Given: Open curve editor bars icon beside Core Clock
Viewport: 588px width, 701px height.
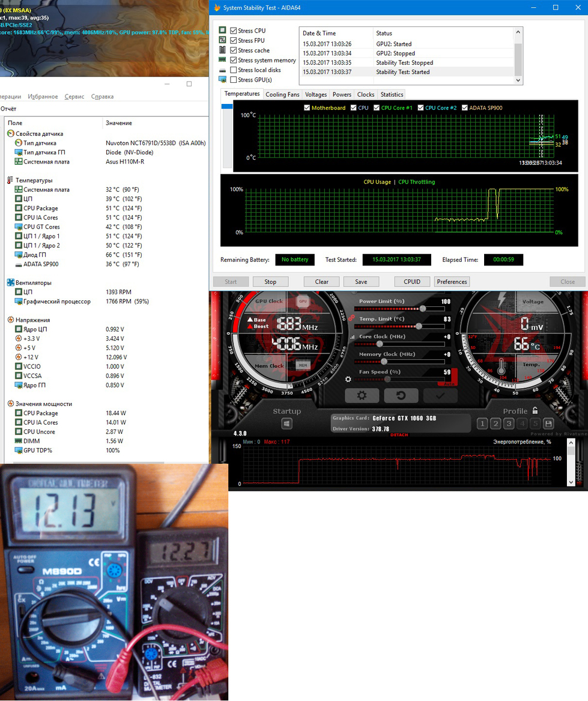Looking at the screenshot, I should tap(353, 336).
